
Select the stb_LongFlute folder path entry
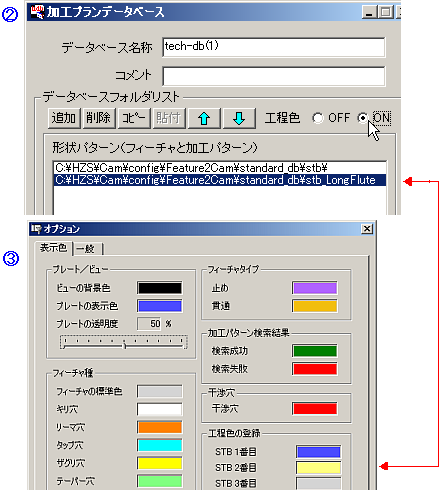pos(220,180)
